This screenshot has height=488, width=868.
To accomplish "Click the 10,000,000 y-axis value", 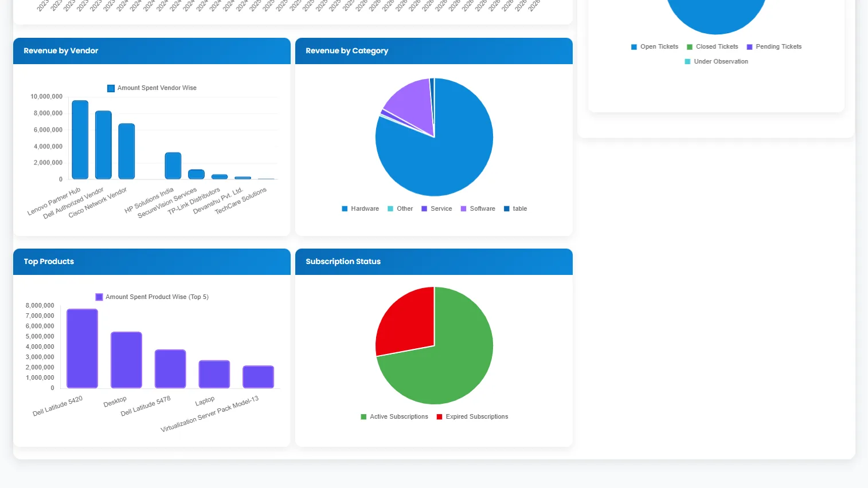I will (x=46, y=97).
